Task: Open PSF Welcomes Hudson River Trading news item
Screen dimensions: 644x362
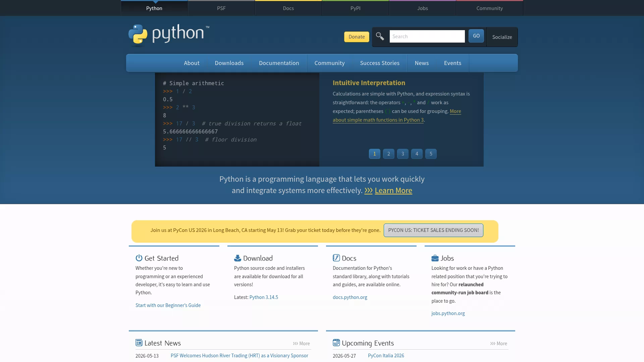Action: pos(239,356)
